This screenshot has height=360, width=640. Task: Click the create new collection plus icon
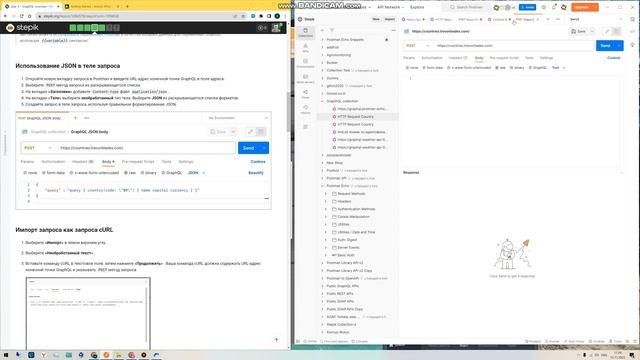coord(322,30)
